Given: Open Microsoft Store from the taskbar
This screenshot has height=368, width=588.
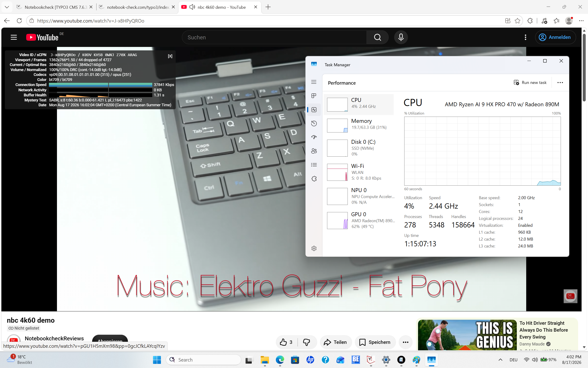Looking at the screenshot, I should [295, 360].
